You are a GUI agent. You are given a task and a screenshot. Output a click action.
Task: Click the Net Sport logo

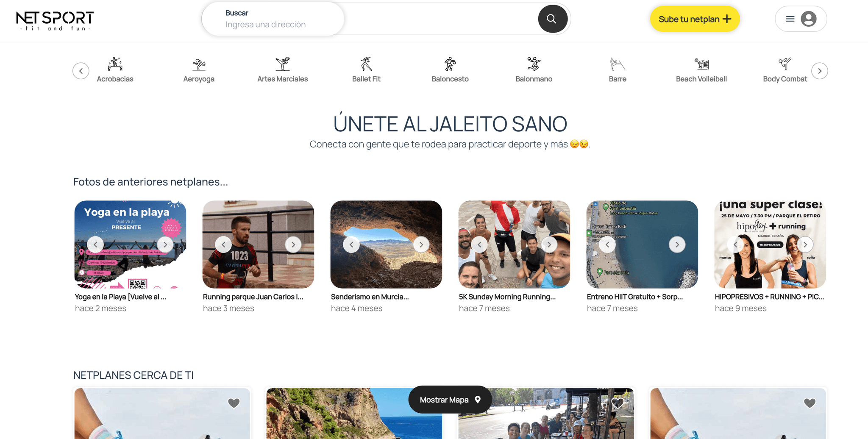coord(55,20)
